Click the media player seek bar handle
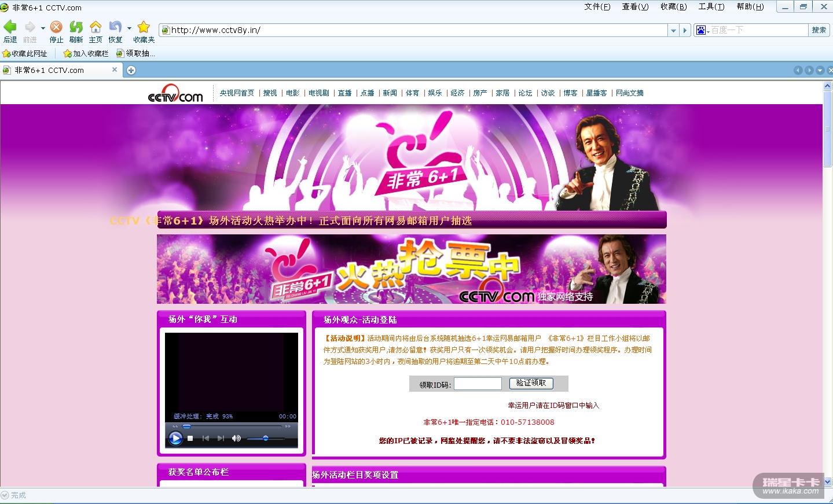Screen dimensions: 833x504 coord(186,426)
